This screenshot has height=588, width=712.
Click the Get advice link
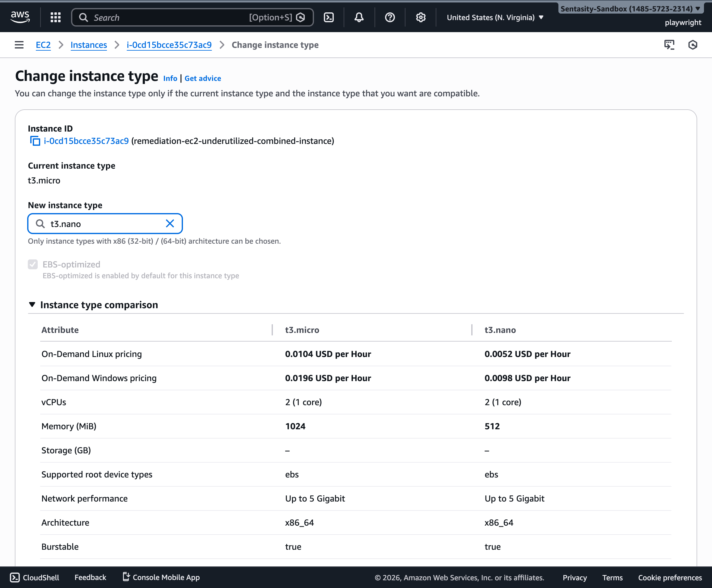203,78
